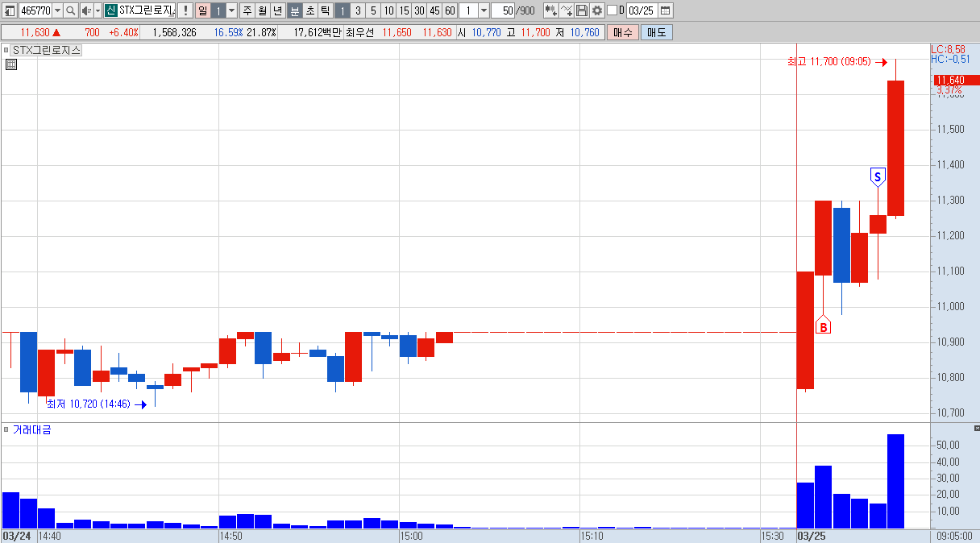Click the 매도 sell button
The width and height of the screenshot is (980, 543).
point(657,32)
